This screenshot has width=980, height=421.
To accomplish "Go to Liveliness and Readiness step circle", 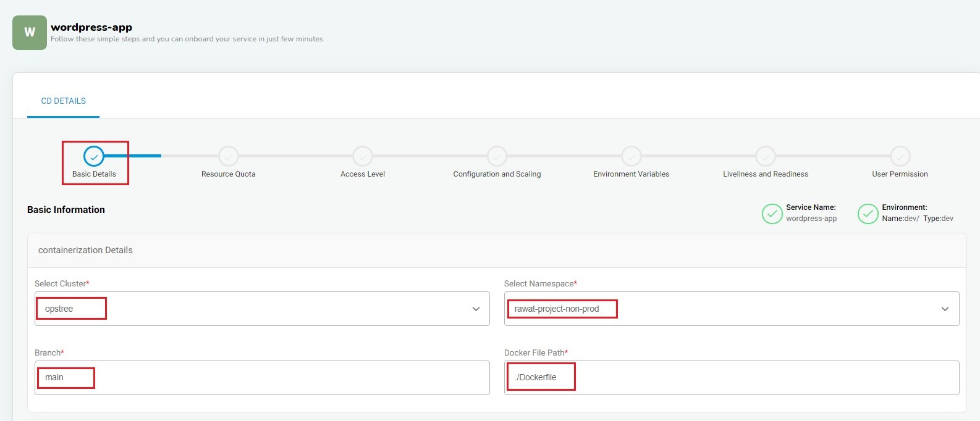I will click(766, 157).
